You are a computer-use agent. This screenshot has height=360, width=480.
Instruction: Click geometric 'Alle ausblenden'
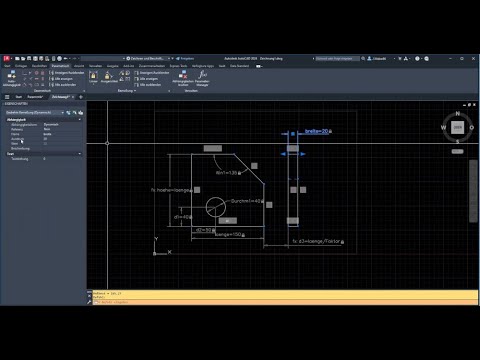(63, 85)
